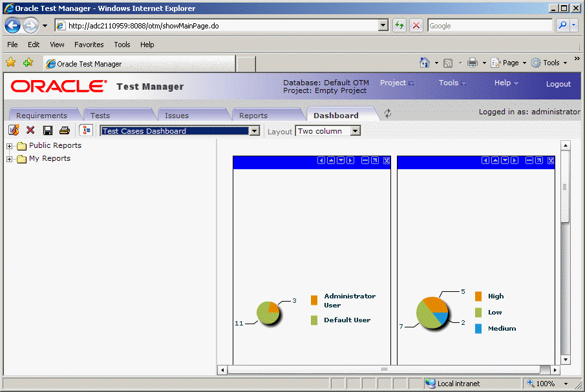Move left chart panel down

click(x=341, y=160)
